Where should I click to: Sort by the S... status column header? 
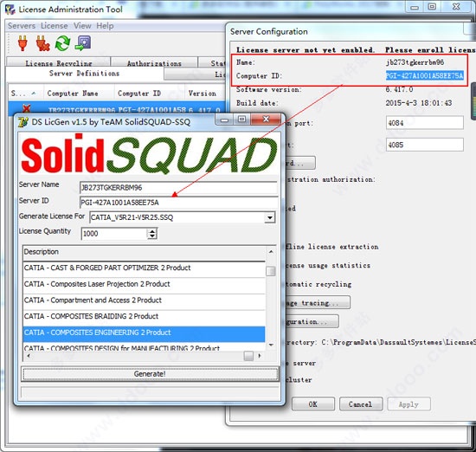[26, 94]
